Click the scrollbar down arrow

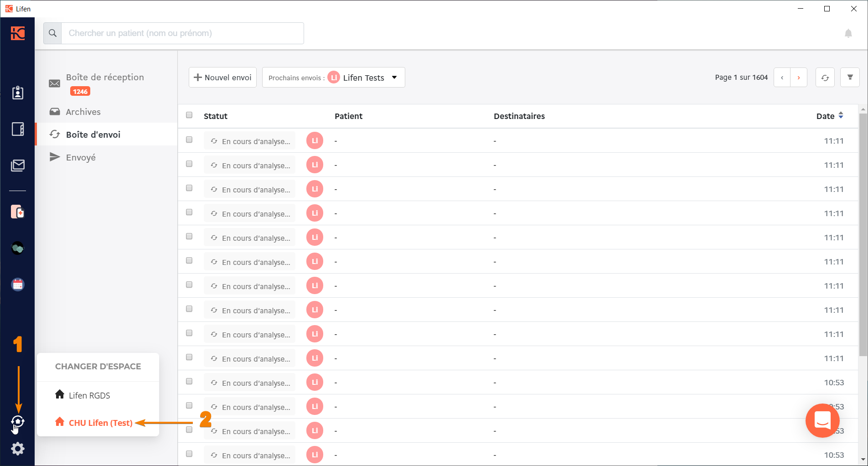863,460
